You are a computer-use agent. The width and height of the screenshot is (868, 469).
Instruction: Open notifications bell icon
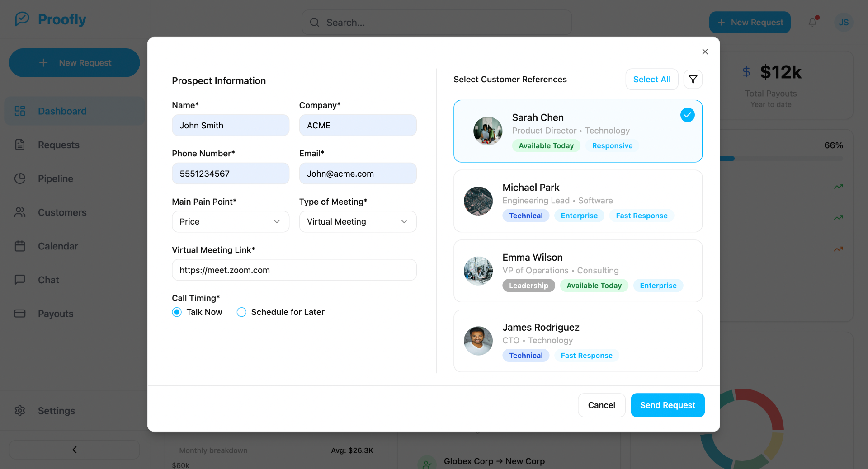(813, 22)
